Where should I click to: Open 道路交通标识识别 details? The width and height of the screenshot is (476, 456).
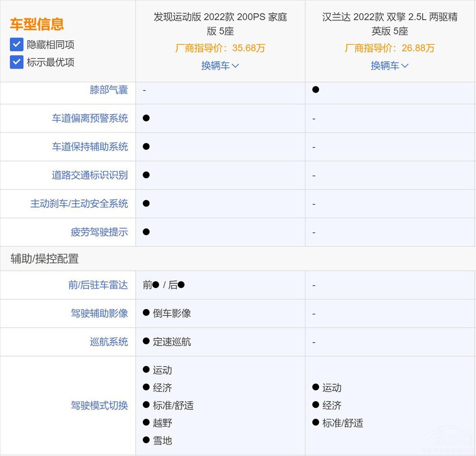point(89,175)
